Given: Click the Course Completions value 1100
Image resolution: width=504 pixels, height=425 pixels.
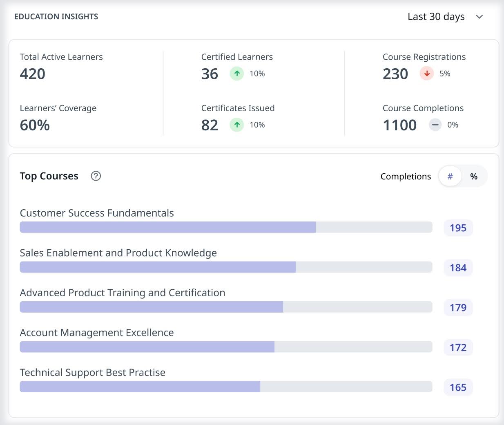Looking at the screenshot, I should click(399, 125).
